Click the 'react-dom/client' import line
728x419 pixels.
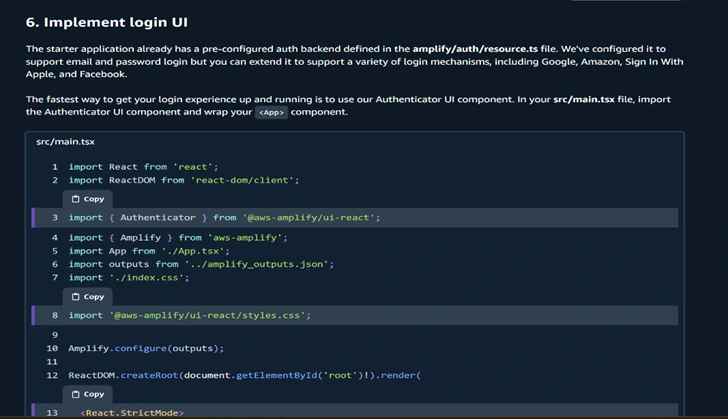pos(184,180)
